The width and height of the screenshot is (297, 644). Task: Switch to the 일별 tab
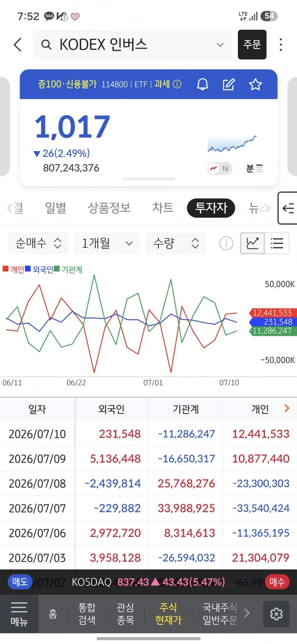(56, 208)
